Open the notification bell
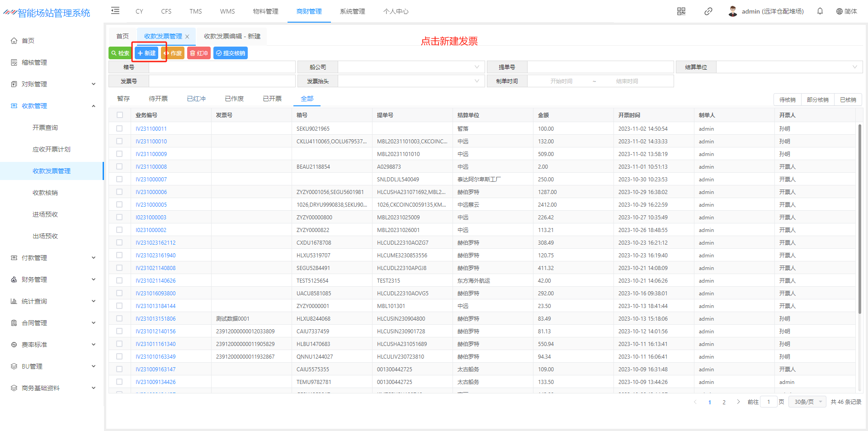This screenshot has height=431, width=868. 820,11
